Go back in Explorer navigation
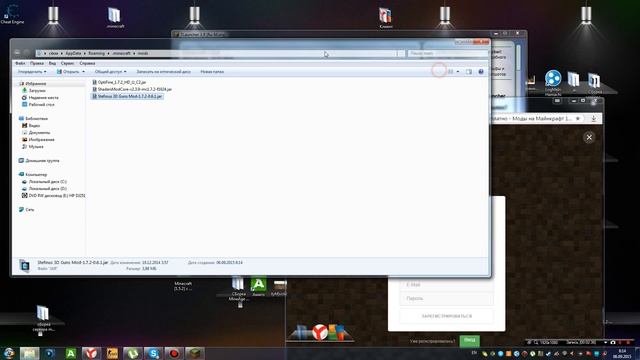640x360 pixels. [17, 53]
